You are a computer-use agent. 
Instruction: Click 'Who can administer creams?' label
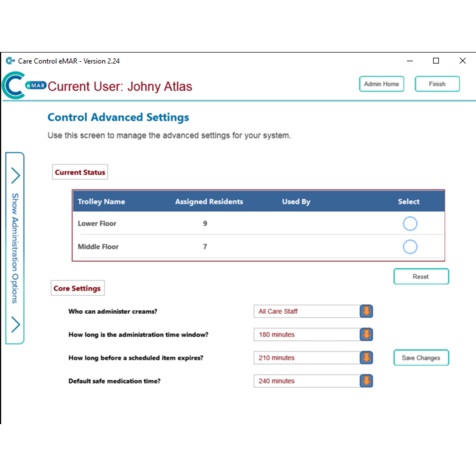tap(113, 311)
